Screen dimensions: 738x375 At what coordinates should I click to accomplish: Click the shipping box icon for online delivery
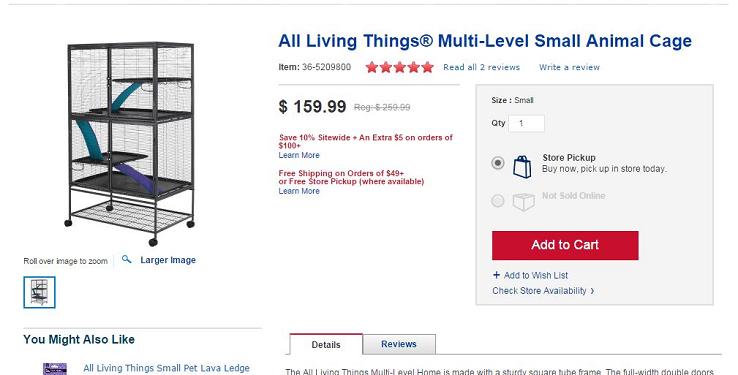coord(523,202)
